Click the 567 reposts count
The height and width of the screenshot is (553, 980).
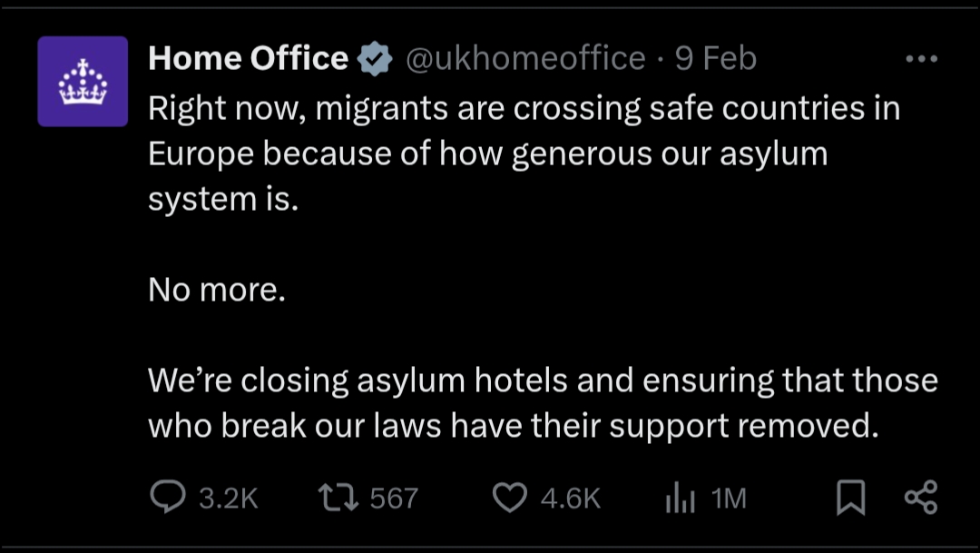(394, 498)
